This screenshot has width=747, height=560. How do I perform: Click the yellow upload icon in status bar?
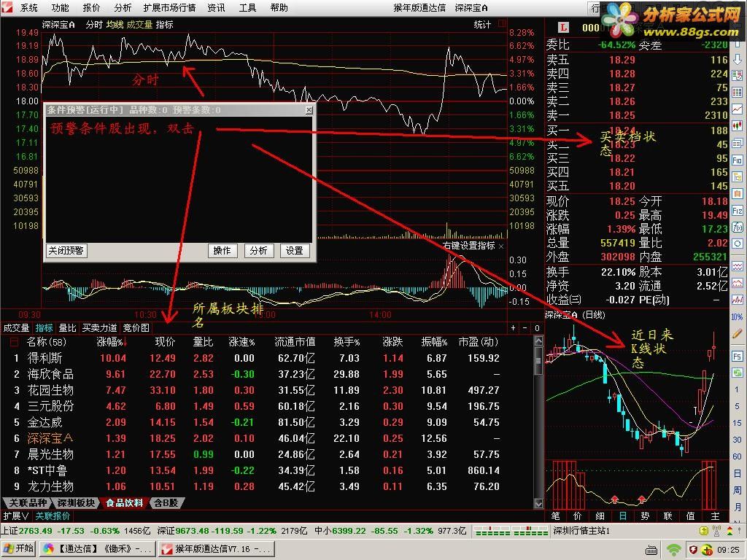point(704,531)
